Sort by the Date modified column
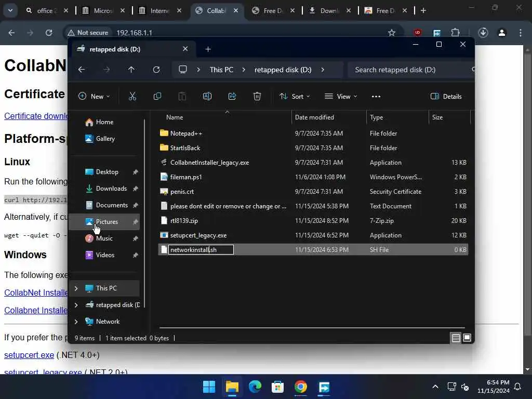The height and width of the screenshot is (399, 532). pyautogui.click(x=328, y=117)
